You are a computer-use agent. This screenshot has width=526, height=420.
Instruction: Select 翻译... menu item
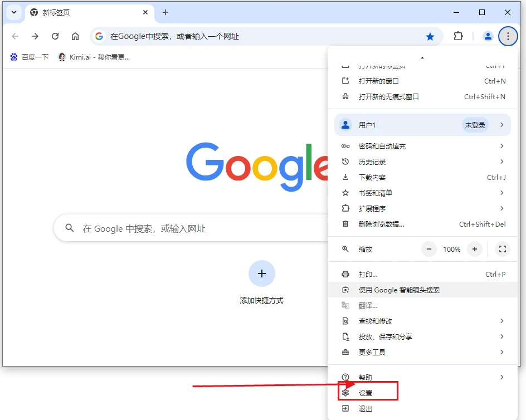click(x=423, y=306)
